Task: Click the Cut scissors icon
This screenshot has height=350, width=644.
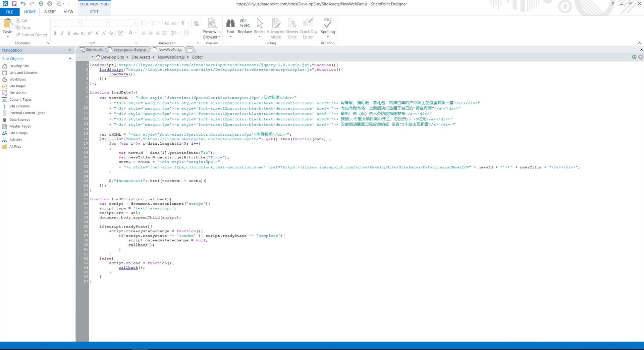Action: click(x=18, y=20)
